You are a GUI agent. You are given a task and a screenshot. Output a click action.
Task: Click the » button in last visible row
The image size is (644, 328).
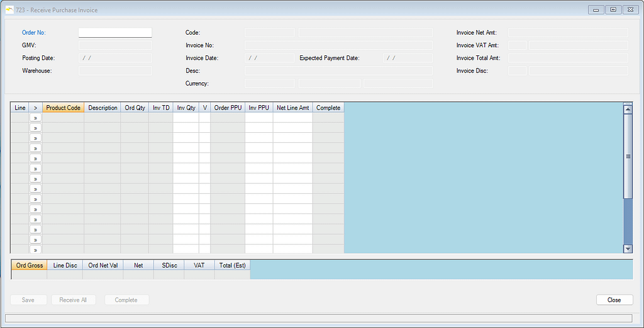pos(35,249)
